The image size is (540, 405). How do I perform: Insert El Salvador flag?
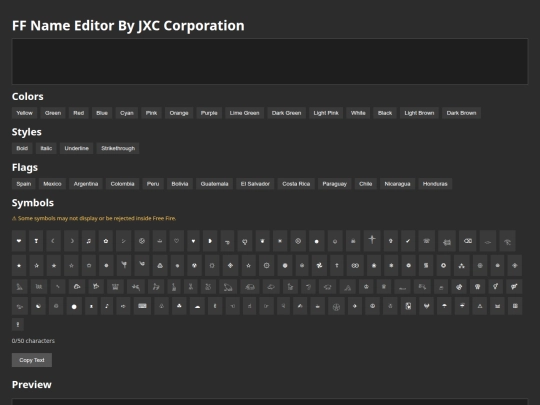point(255,184)
